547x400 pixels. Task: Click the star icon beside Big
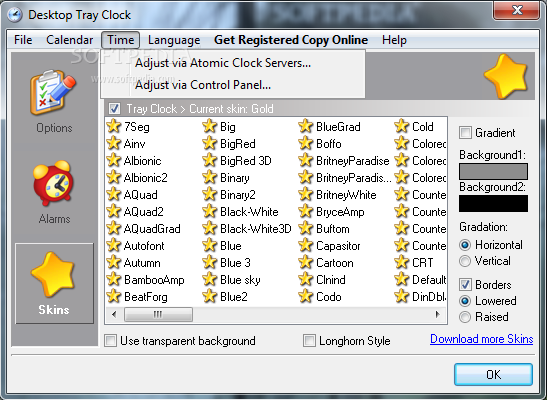pyautogui.click(x=209, y=126)
